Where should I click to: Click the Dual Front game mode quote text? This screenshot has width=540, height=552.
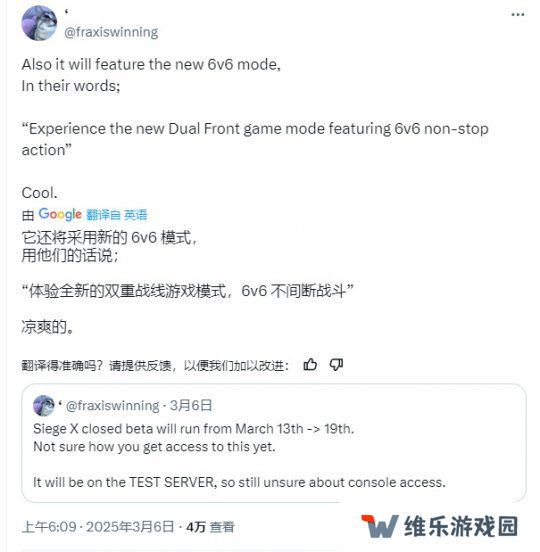(x=255, y=139)
